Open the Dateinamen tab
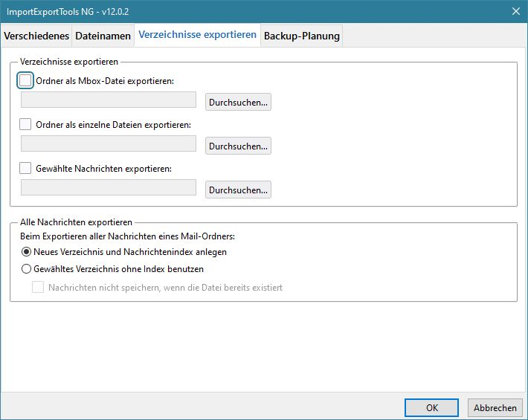 click(103, 36)
